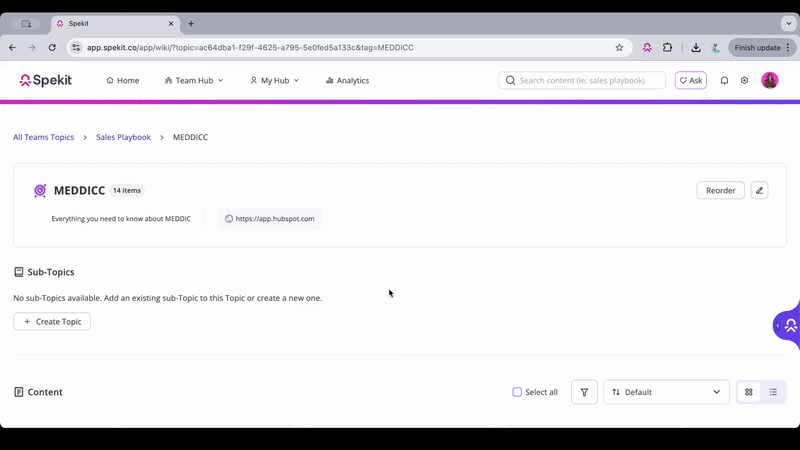This screenshot has height=450, width=800.
Task: Bookmark this page with star icon
Action: click(619, 47)
